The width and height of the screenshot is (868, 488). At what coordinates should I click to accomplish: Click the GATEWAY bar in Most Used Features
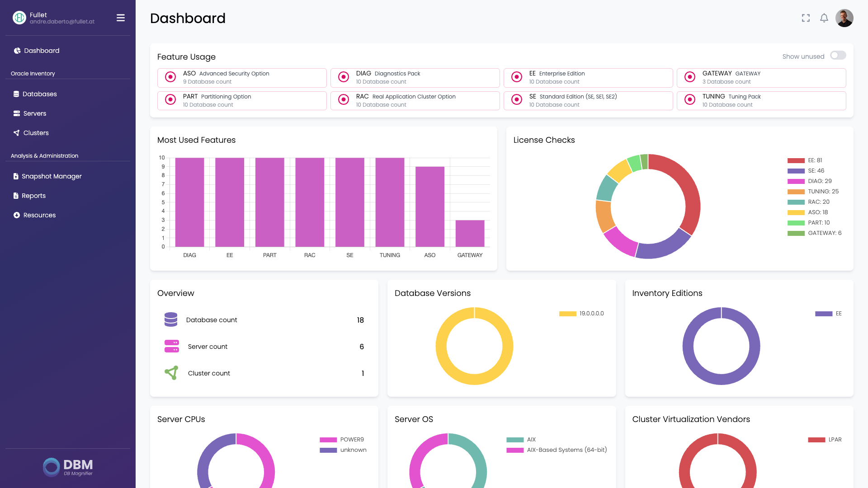pos(470,234)
